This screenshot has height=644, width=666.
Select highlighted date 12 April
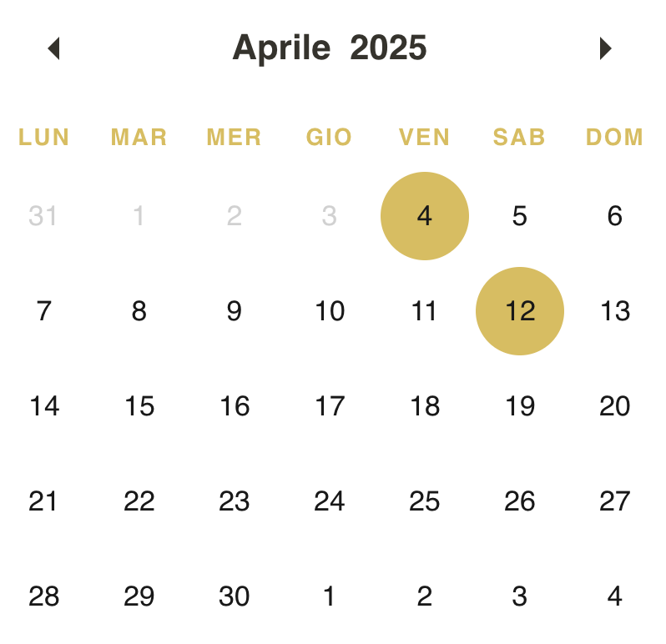[x=520, y=311]
